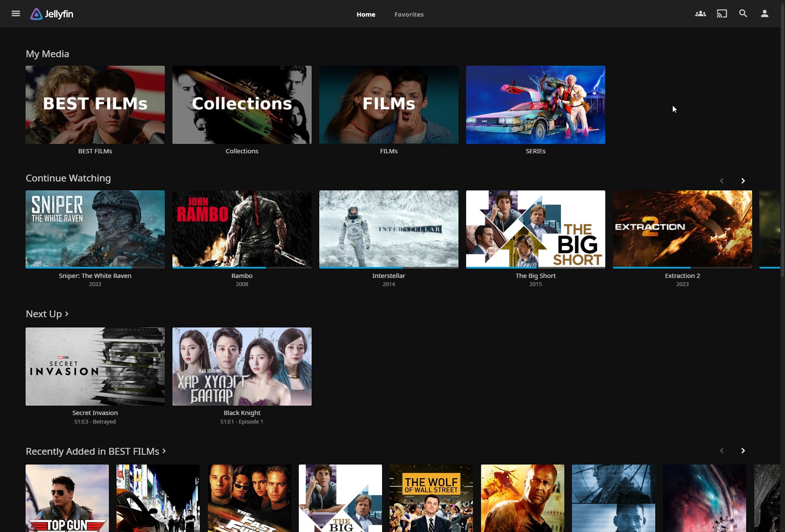Click the Secret Invasion title text
The height and width of the screenshot is (532, 785).
tap(95, 413)
